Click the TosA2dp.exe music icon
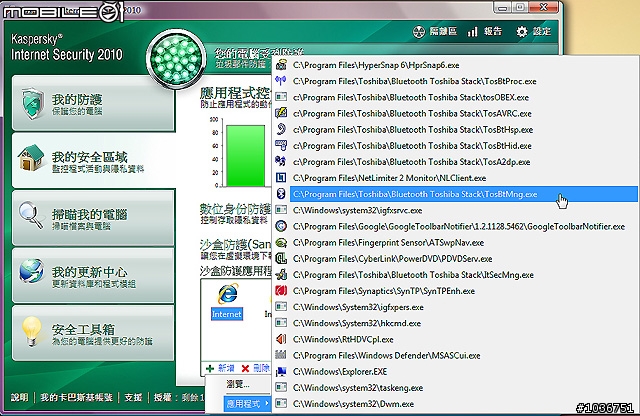Screen dimensions: 640x416 (x=281, y=162)
